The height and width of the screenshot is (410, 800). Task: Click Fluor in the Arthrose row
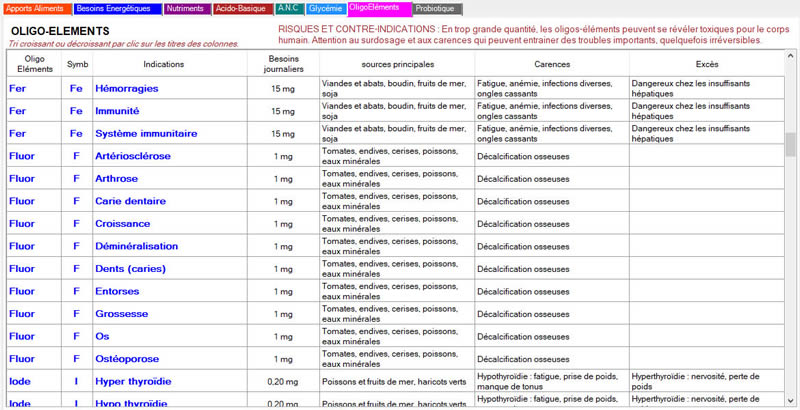click(34, 178)
